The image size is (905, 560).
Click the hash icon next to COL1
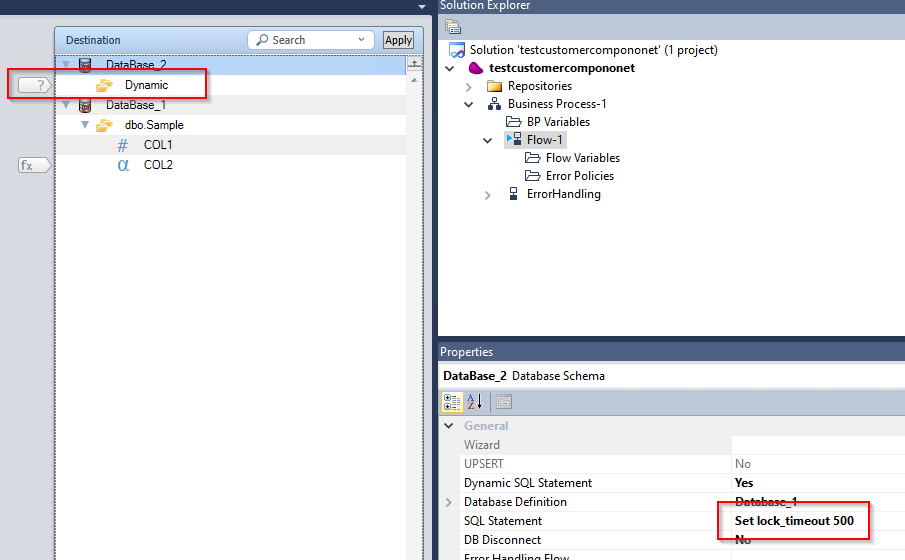tap(123, 145)
